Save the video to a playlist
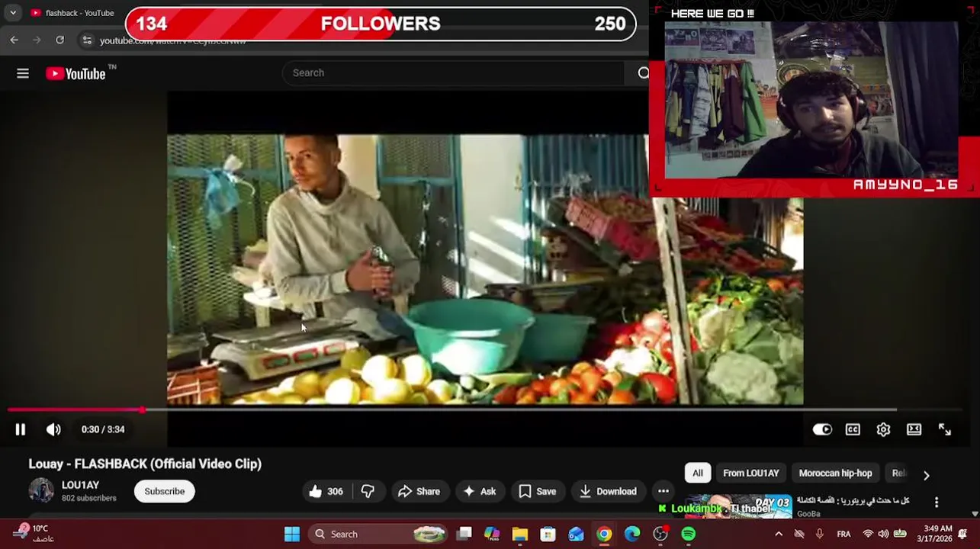 538,492
